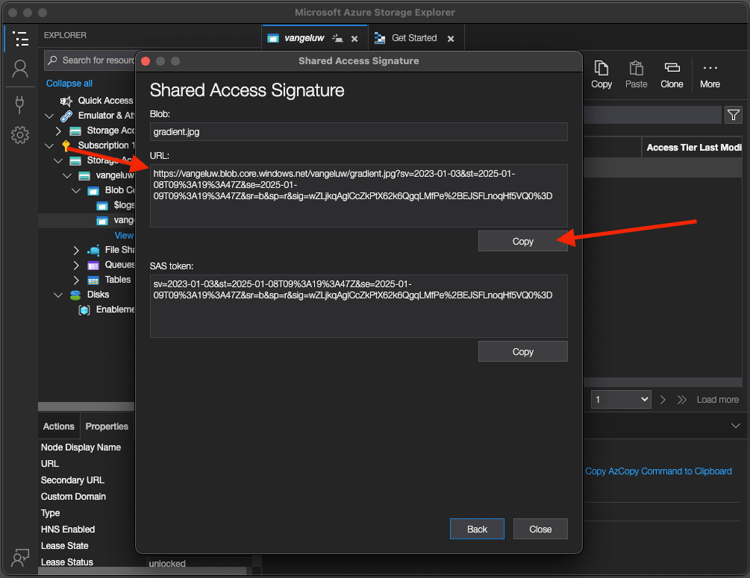This screenshot has height=578, width=750.
Task: Open the More toolbar menu
Action: click(x=710, y=75)
